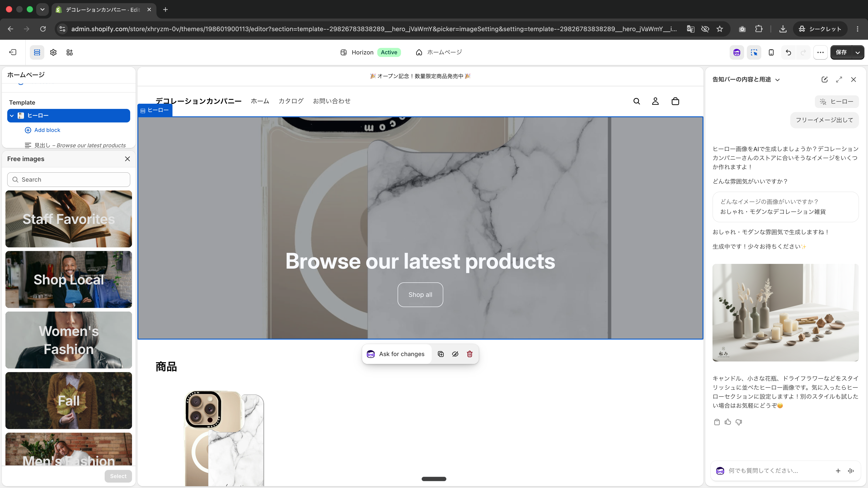Viewport: 868px width, 488px height.
Task: Open the Women's Fashion image collection
Action: pos(68,340)
